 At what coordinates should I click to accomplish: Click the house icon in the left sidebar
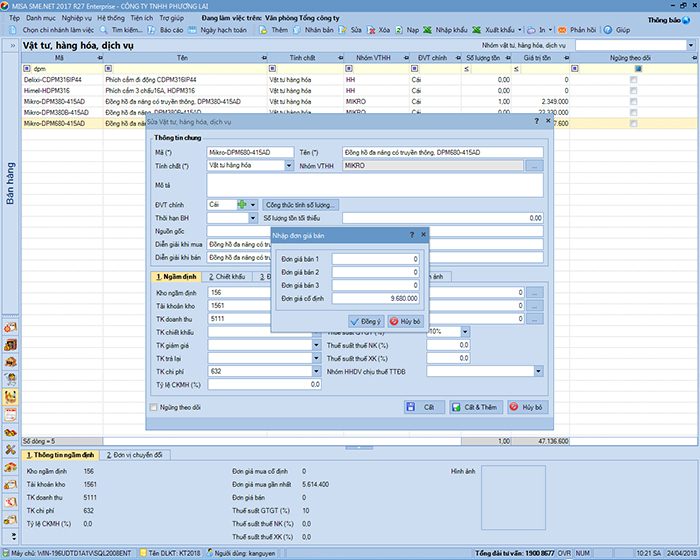(x=10, y=467)
